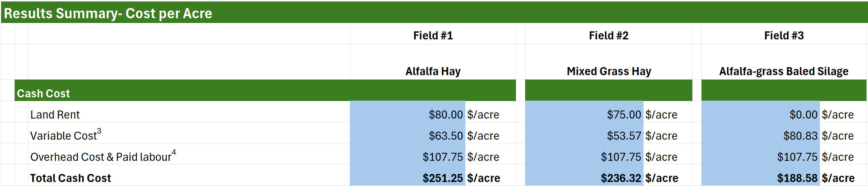Select the Alfalfa Hay crop cell
868x186 pixels.
(433, 71)
